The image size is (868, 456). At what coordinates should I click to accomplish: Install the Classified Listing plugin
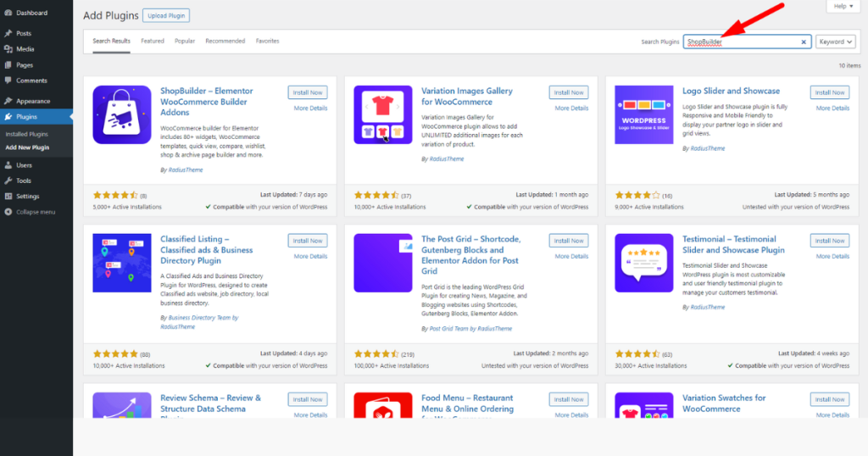308,241
